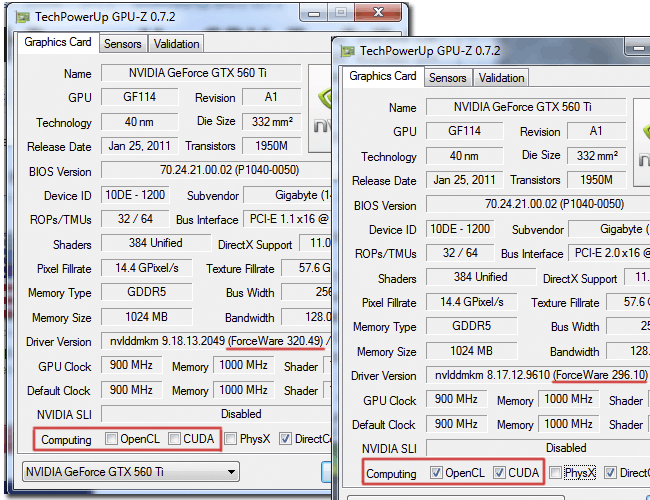Viewport: 650px width, 500px height.
Task: Select the Graphics Card tab in back window
Action: coord(58,42)
